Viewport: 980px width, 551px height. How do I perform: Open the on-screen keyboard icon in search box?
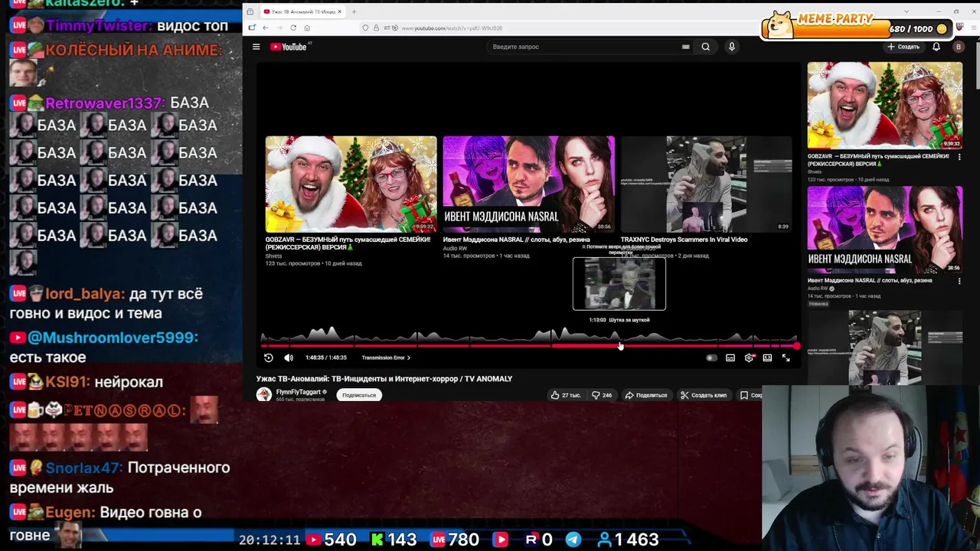(685, 47)
